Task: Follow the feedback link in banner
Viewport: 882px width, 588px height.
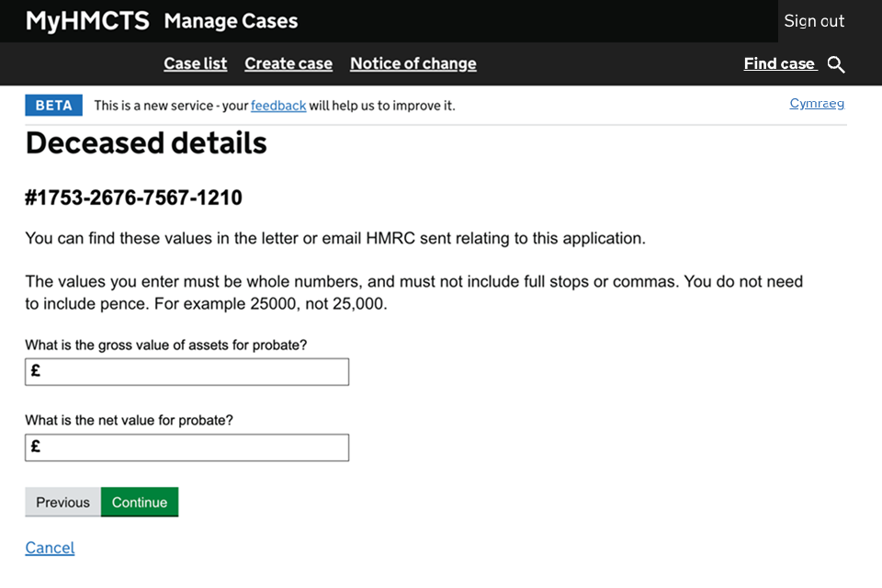Action: click(x=278, y=106)
